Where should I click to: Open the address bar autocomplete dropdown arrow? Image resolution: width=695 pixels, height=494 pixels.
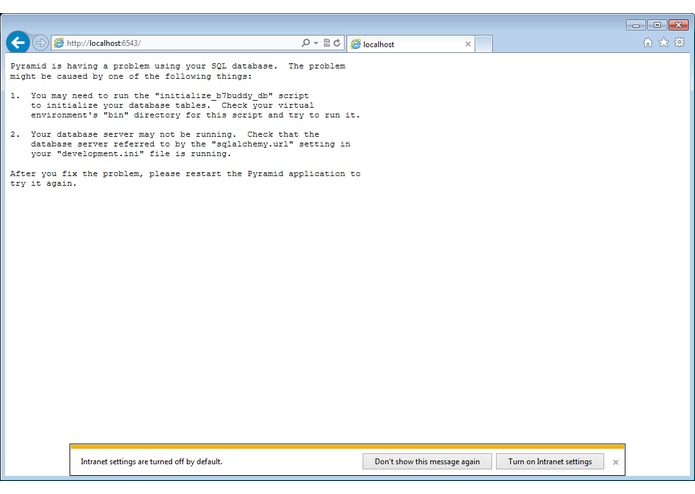click(x=316, y=43)
